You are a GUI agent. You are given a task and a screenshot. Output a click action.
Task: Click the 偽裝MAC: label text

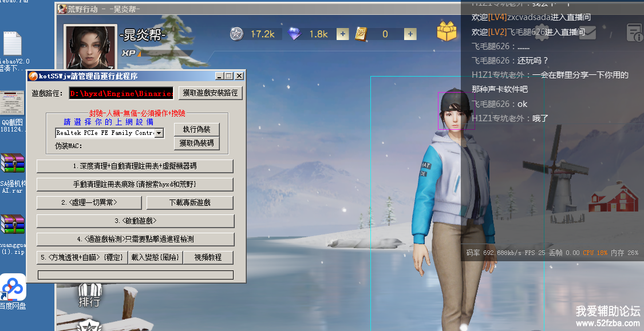point(69,146)
